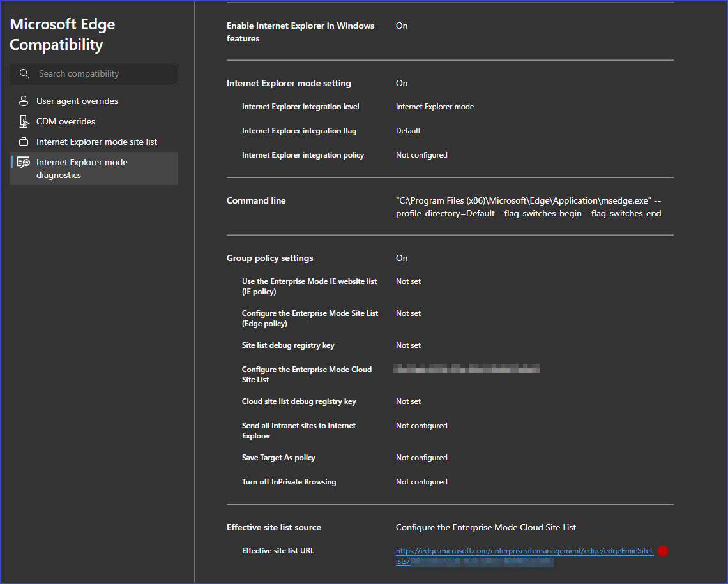Click the effective site list source value
This screenshot has width=728, height=584.
485,527
